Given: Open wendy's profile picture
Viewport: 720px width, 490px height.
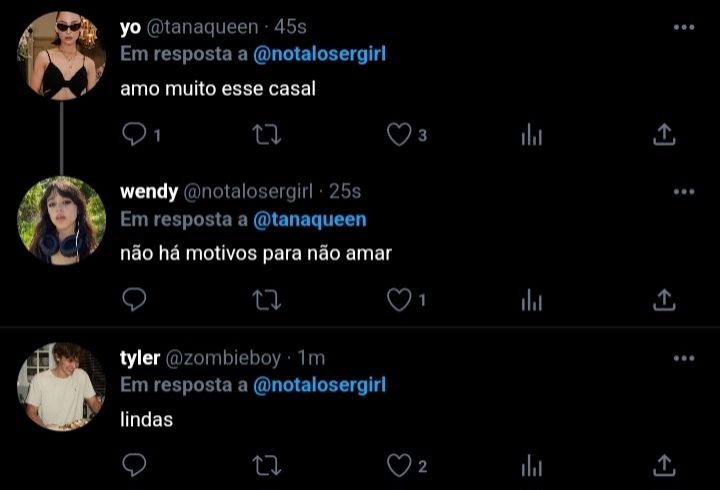Looking at the screenshot, I should [x=62, y=221].
